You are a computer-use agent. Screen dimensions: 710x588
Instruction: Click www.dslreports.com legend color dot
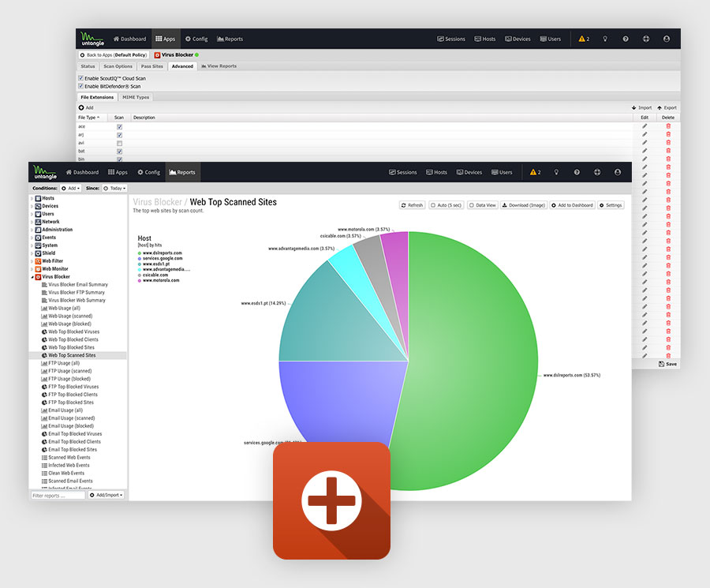[x=140, y=253]
